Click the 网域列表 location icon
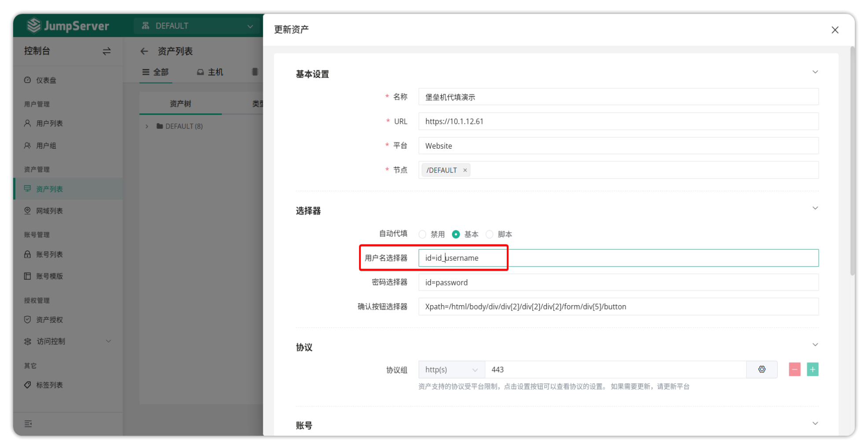This screenshot has height=445, width=868. point(27,211)
